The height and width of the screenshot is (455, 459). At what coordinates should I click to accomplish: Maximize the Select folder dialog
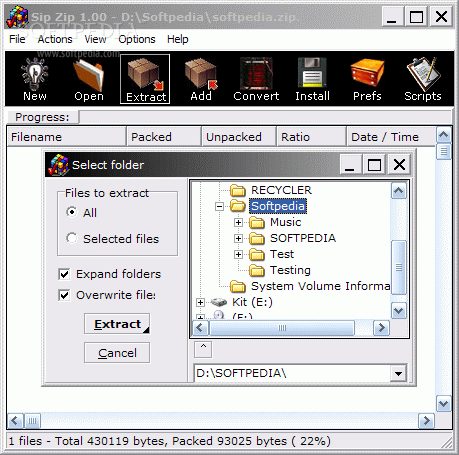[374, 165]
